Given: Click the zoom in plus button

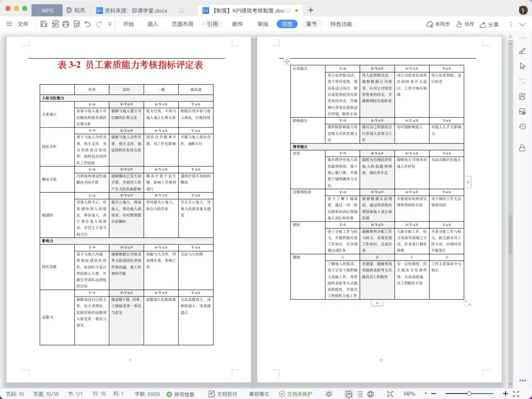Looking at the screenshot, I should tap(505, 394).
